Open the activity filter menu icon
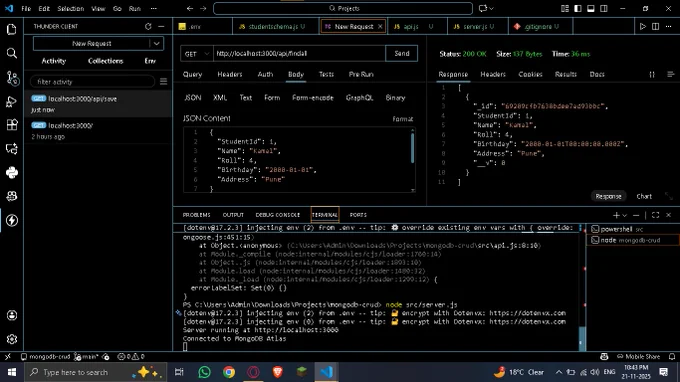Screen dimensions: 680x382 pyautogui.click(x=163, y=82)
